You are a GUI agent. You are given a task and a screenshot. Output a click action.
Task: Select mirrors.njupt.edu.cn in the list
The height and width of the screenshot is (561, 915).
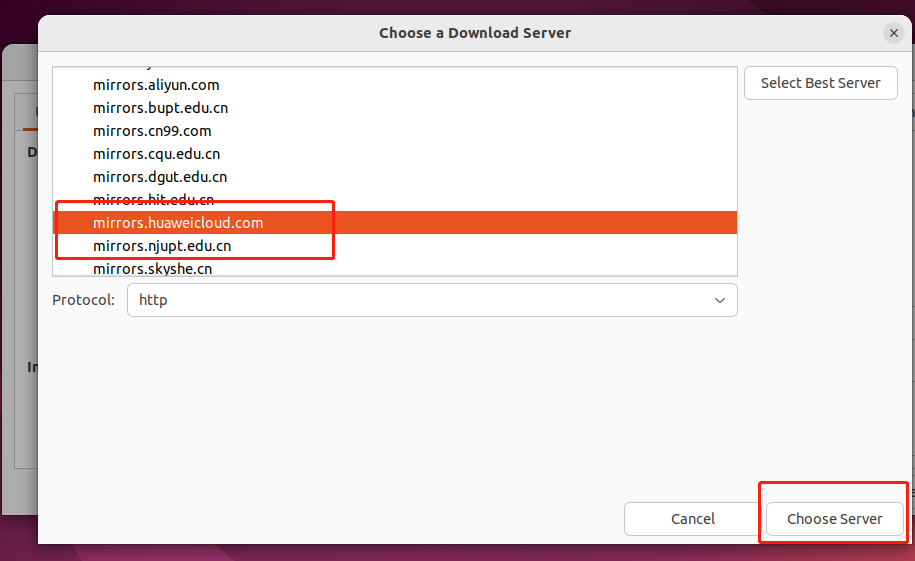(162, 246)
